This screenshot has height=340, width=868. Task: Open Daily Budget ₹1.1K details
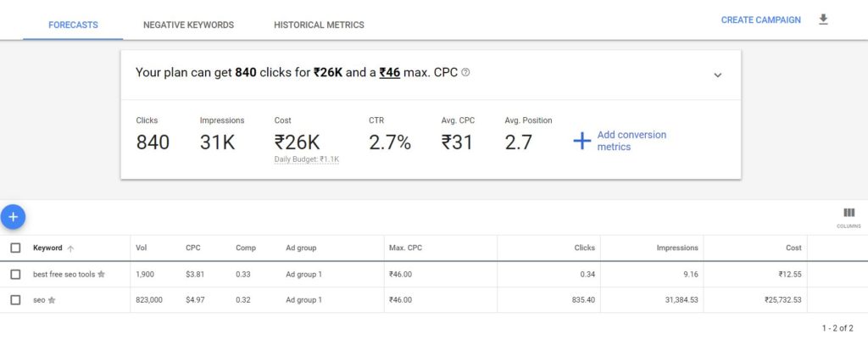[307, 159]
